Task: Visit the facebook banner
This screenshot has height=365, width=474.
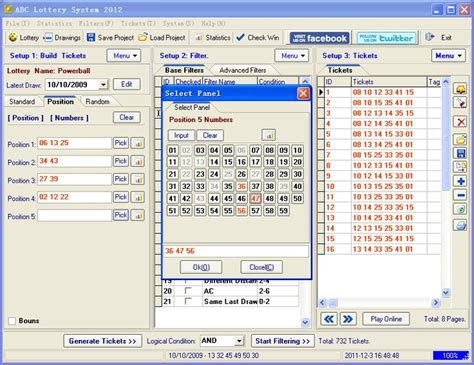Action: tap(320, 38)
